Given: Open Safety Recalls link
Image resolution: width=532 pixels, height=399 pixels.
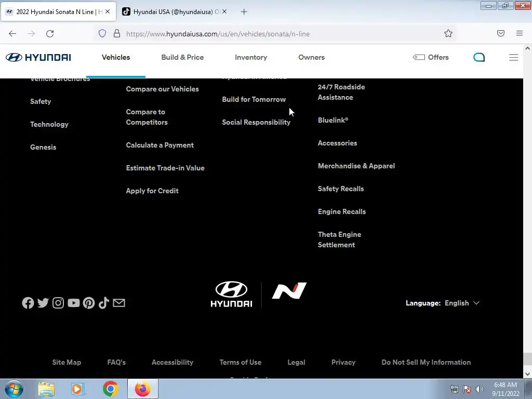Looking at the screenshot, I should pos(341,189).
